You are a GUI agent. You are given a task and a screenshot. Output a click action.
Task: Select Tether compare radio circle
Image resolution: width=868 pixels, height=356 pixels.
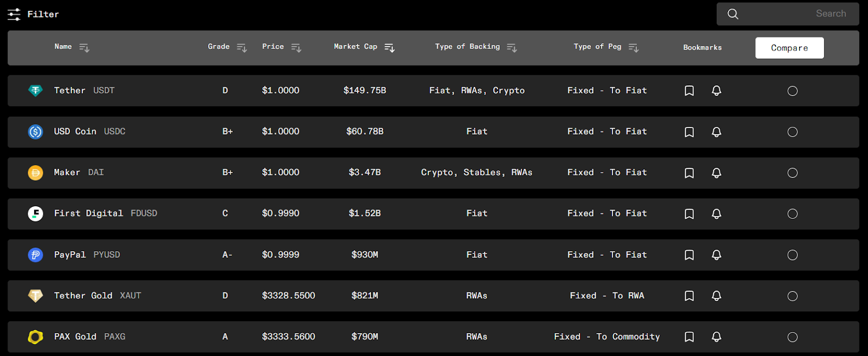tap(793, 91)
